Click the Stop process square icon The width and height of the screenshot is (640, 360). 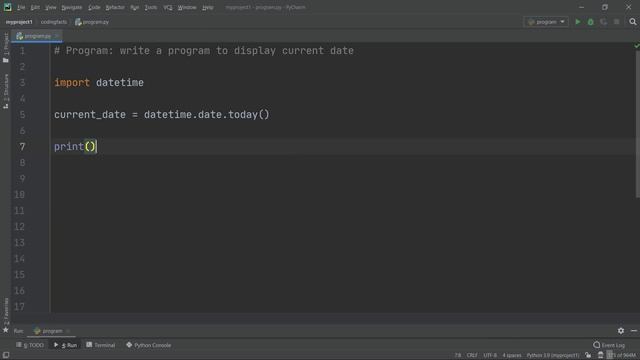pos(617,22)
